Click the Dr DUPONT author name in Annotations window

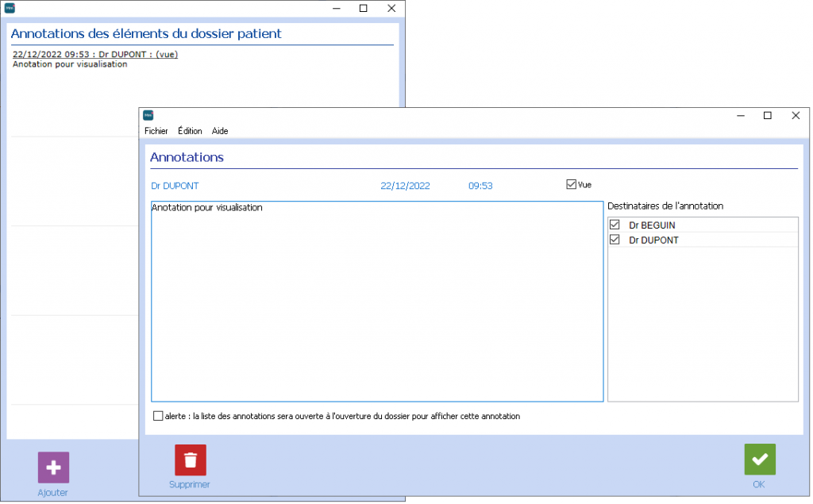[175, 187]
